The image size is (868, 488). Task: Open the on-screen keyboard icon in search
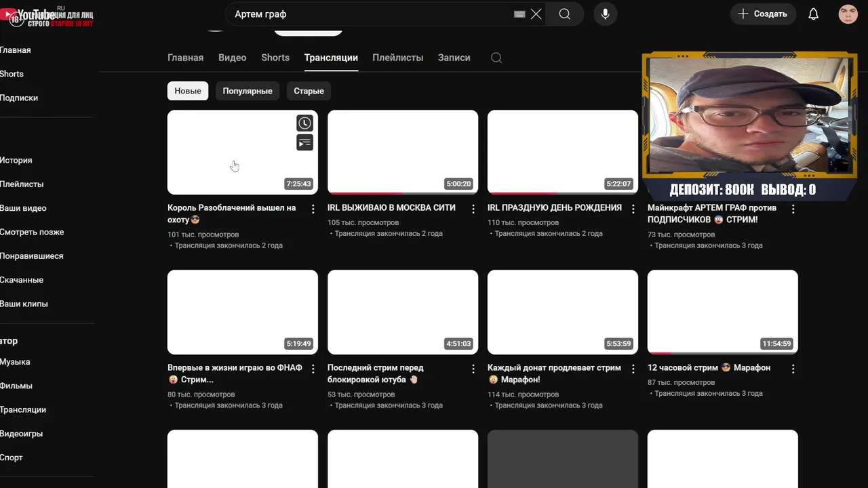(519, 14)
